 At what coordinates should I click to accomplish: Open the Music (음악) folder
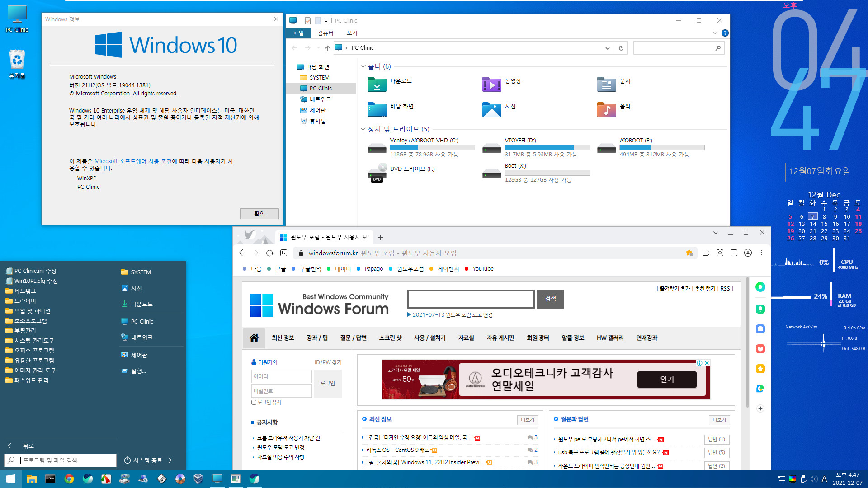coord(606,109)
